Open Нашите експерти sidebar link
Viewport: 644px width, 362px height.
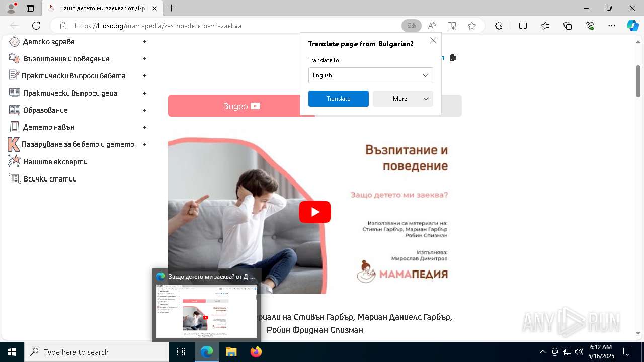55,162
